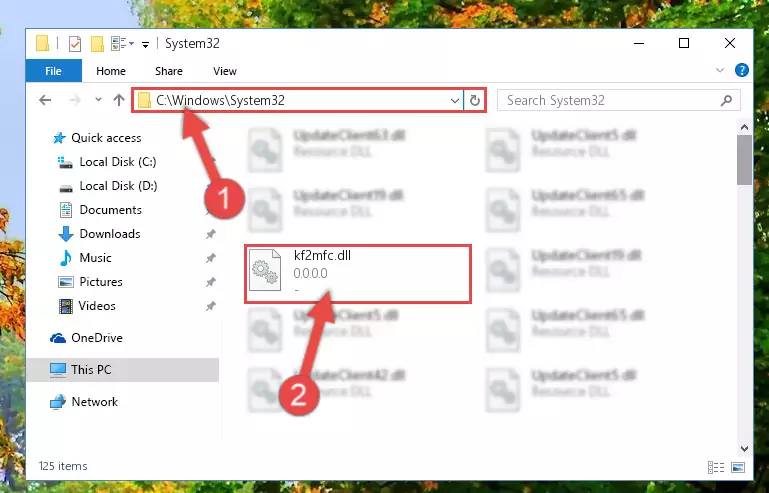This screenshot has width=769, height=493.
Task: Open the recent locations dropdown arrow
Action: click(98, 100)
